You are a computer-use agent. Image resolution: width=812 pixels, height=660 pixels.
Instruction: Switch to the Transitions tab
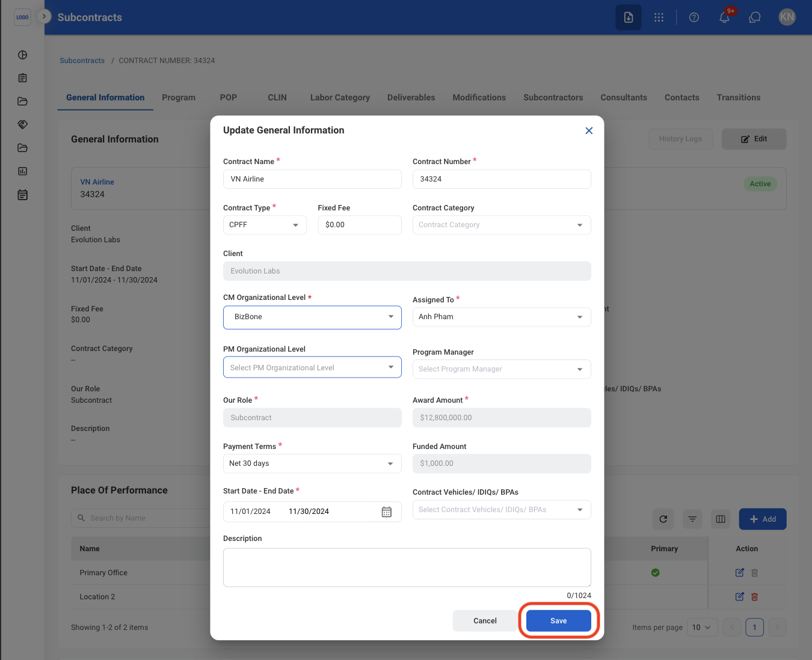click(739, 97)
